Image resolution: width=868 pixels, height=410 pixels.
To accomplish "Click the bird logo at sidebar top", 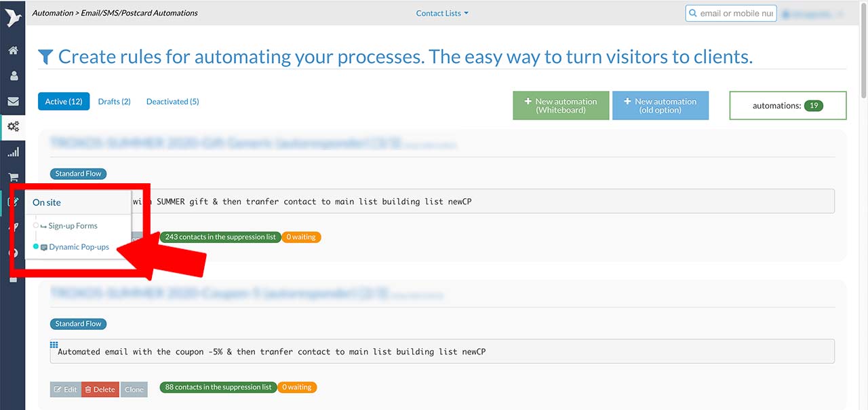I will [13, 17].
